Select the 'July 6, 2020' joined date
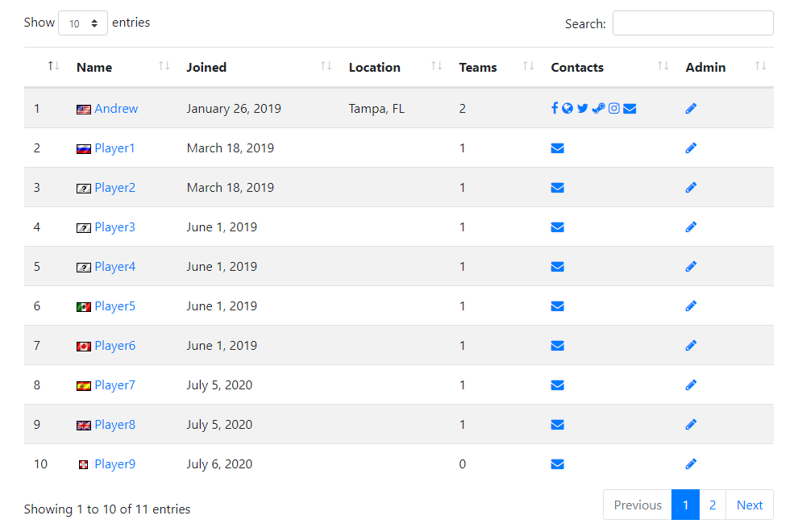Image resolution: width=798 pixels, height=532 pixels. pos(219,463)
